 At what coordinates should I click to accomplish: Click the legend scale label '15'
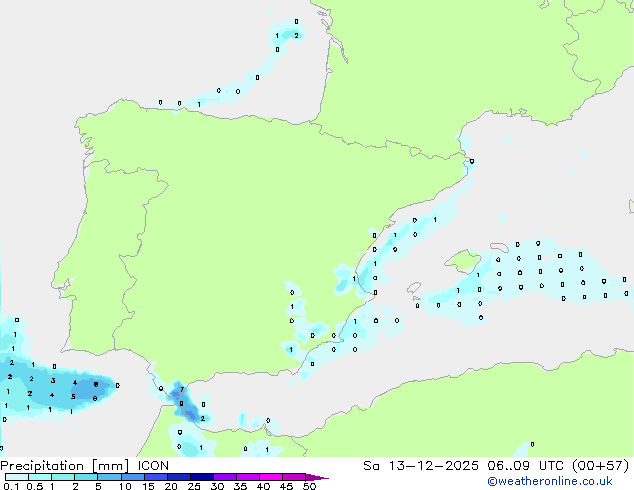click(148, 486)
